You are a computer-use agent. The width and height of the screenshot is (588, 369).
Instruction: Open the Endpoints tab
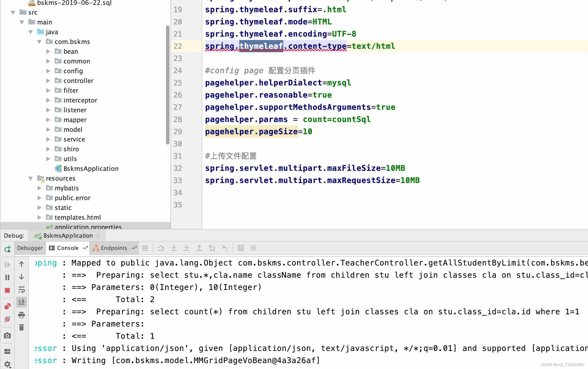(114, 248)
